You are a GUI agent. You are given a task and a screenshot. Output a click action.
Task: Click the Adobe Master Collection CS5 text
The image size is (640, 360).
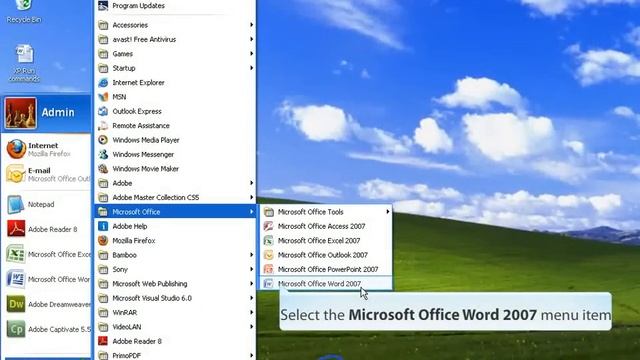pos(156,198)
